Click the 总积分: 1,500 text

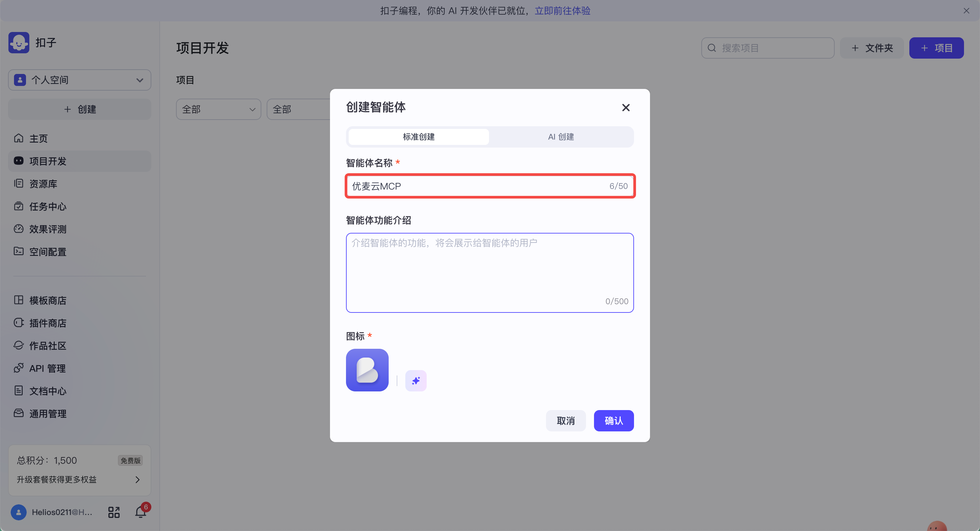[47, 460]
